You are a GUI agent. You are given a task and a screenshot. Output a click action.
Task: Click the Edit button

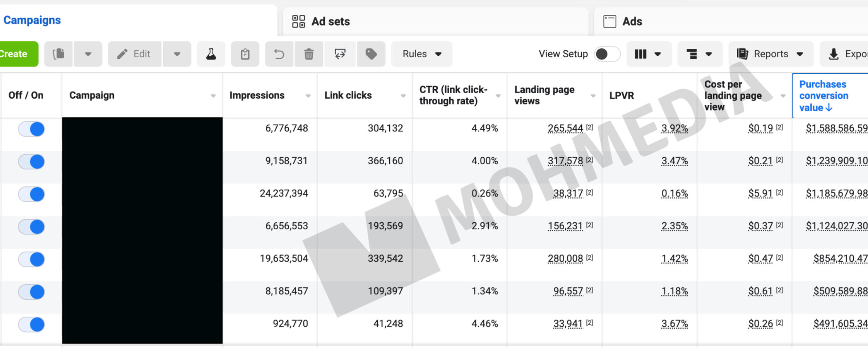[x=134, y=54]
